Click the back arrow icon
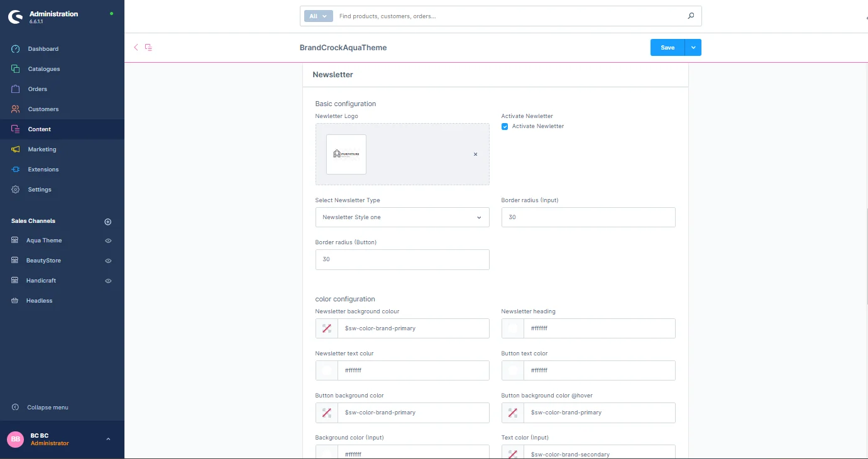The height and width of the screenshot is (459, 868). 136,47
